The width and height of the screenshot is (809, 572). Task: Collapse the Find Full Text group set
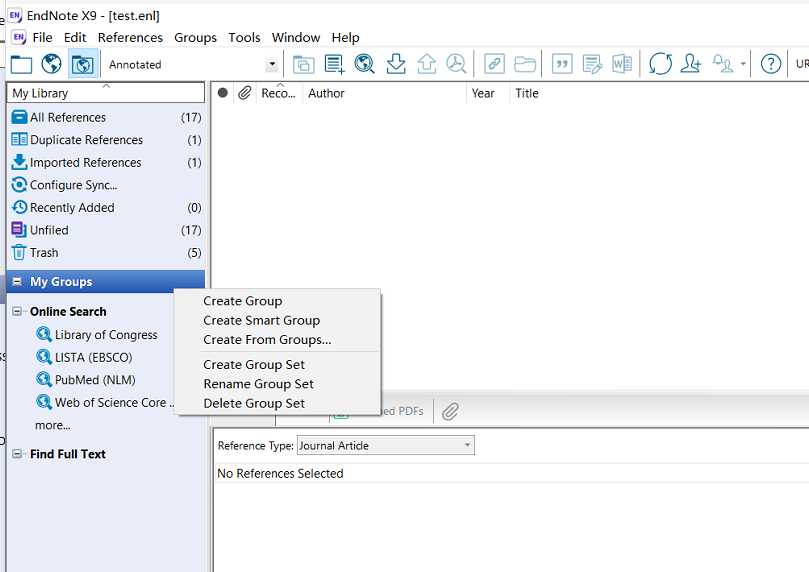click(x=17, y=454)
